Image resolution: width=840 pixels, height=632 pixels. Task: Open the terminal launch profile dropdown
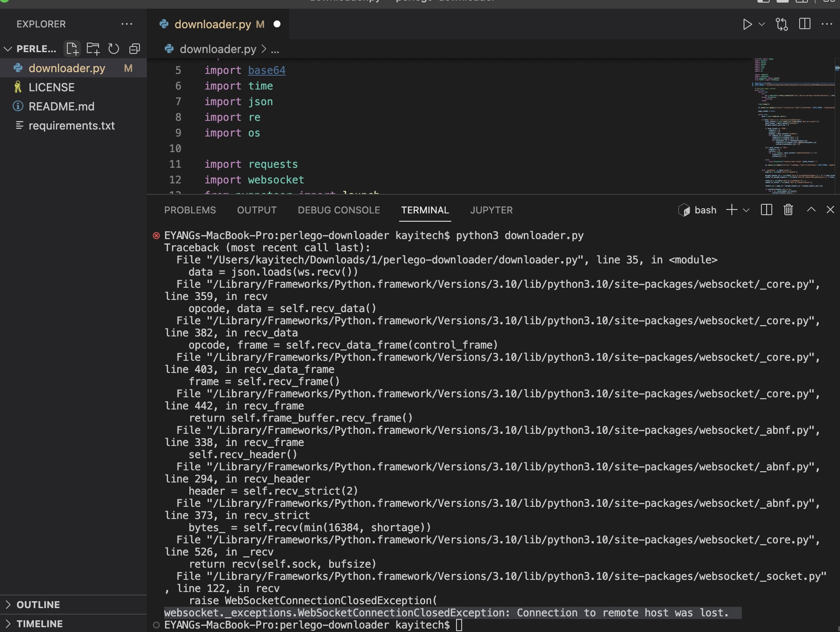click(746, 210)
